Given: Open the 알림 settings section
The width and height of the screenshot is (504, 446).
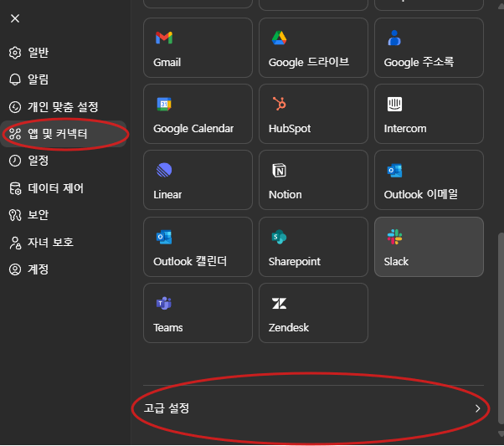Looking at the screenshot, I should (x=64, y=79).
